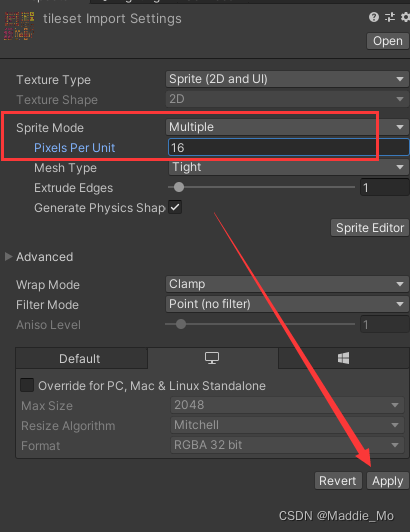Image resolution: width=410 pixels, height=532 pixels.
Task: Click the Extrude Edges label
Action: pyautogui.click(x=73, y=188)
